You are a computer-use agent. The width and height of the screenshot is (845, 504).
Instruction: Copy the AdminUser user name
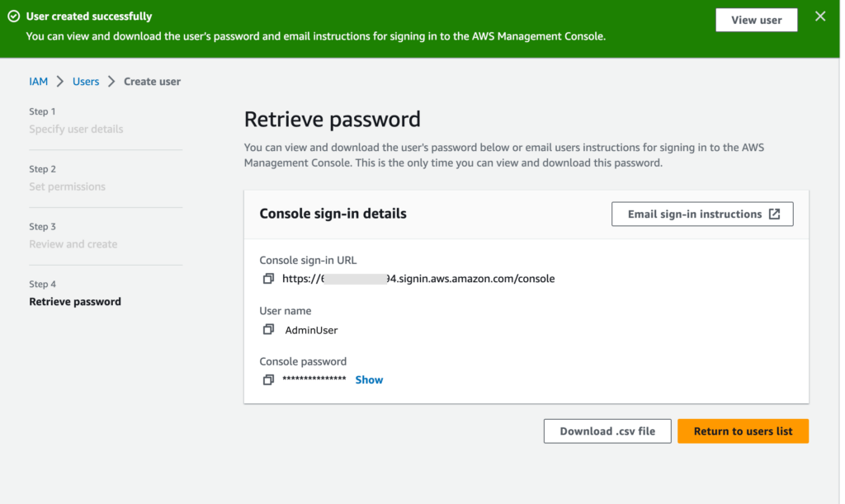click(268, 330)
